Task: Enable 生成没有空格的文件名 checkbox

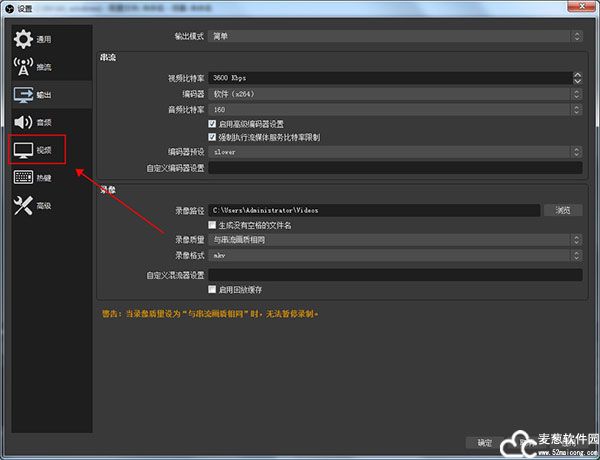Action: (212, 226)
